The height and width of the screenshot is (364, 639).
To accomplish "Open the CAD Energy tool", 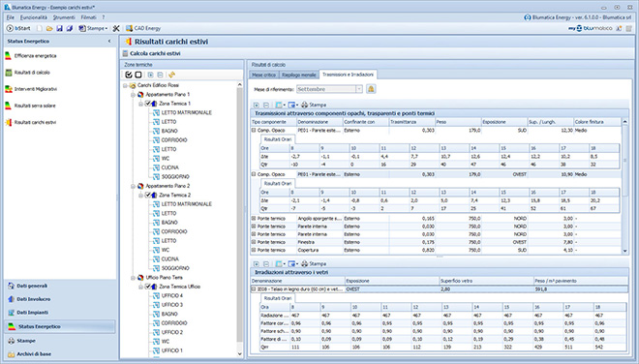I will [x=143, y=28].
